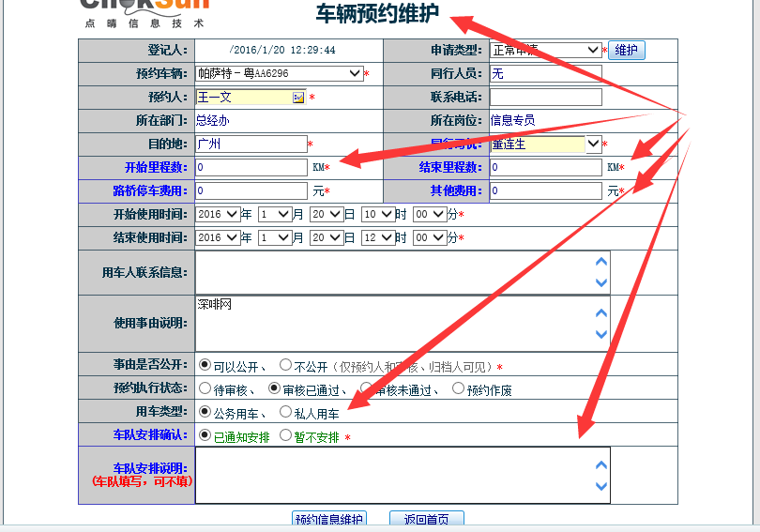The height and width of the screenshot is (532, 760).
Task: Click the 返回首页 button
Action: click(x=426, y=520)
